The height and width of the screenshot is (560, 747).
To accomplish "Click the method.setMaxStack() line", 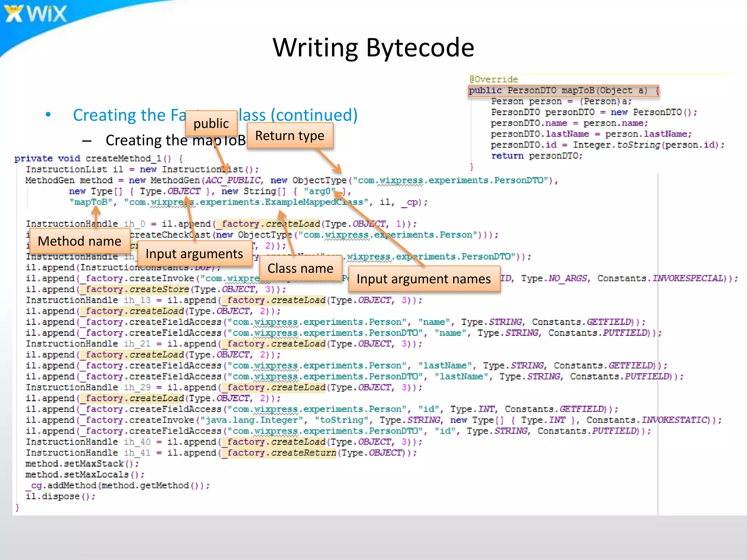I will pyautogui.click(x=82, y=464).
